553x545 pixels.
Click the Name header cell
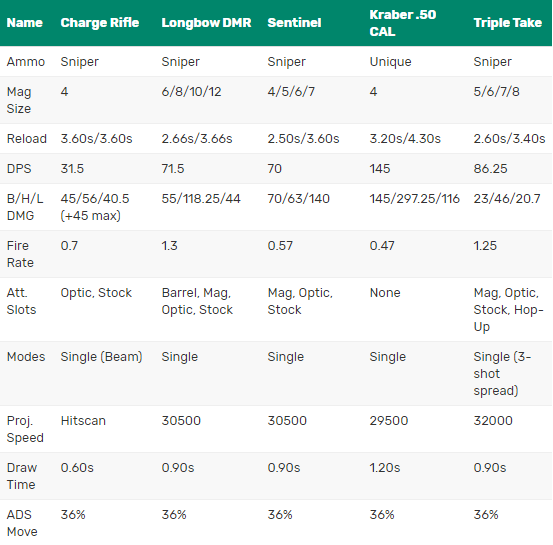coord(25,23)
